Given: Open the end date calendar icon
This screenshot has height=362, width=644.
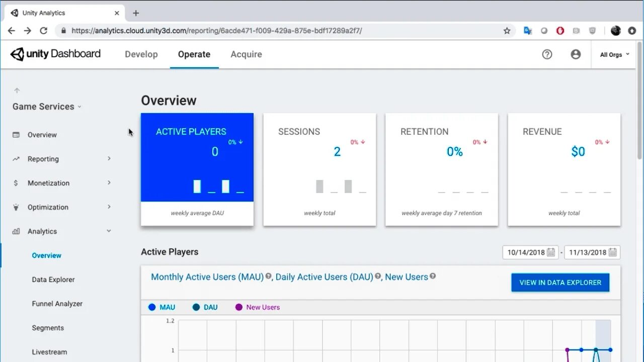Looking at the screenshot, I should point(613,252).
